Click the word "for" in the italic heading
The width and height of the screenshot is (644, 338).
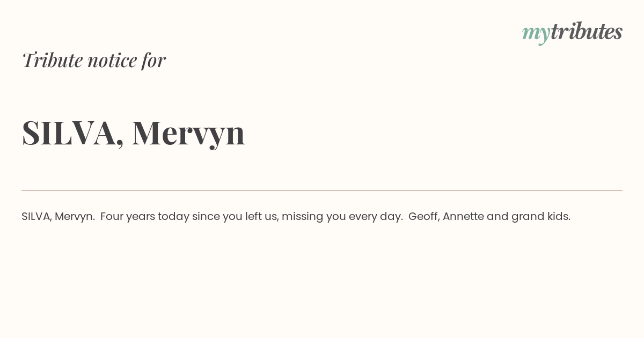pyautogui.click(x=153, y=60)
